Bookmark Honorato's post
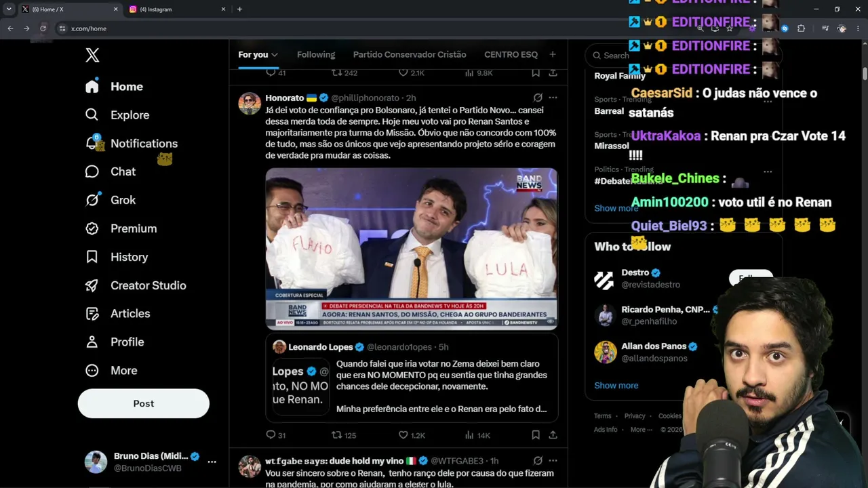868x488 pixels. [x=536, y=435]
